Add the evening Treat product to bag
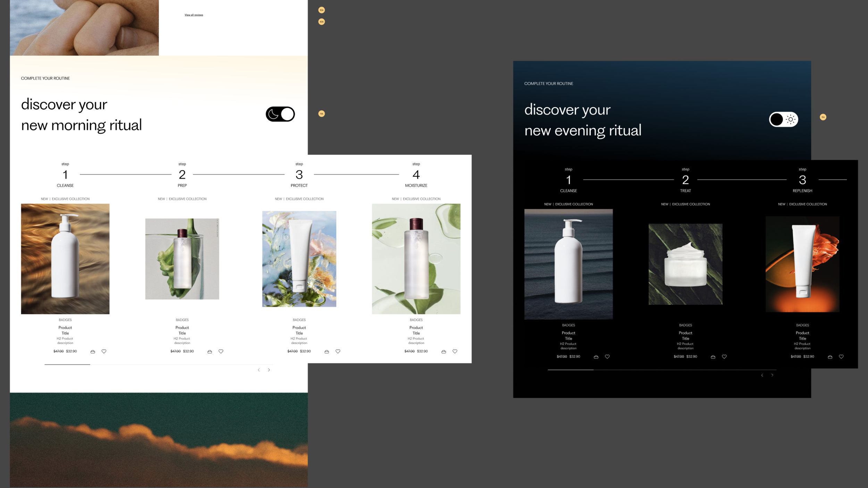This screenshot has width=868, height=488. click(713, 357)
